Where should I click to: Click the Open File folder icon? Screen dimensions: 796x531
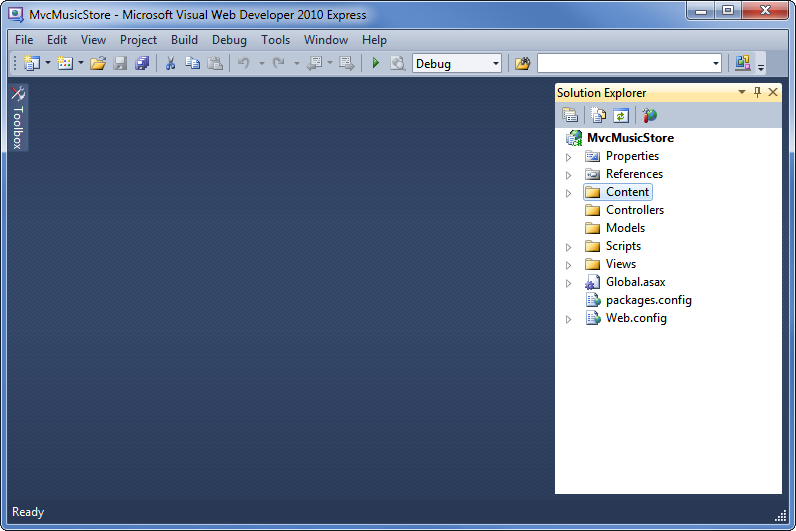click(x=98, y=64)
